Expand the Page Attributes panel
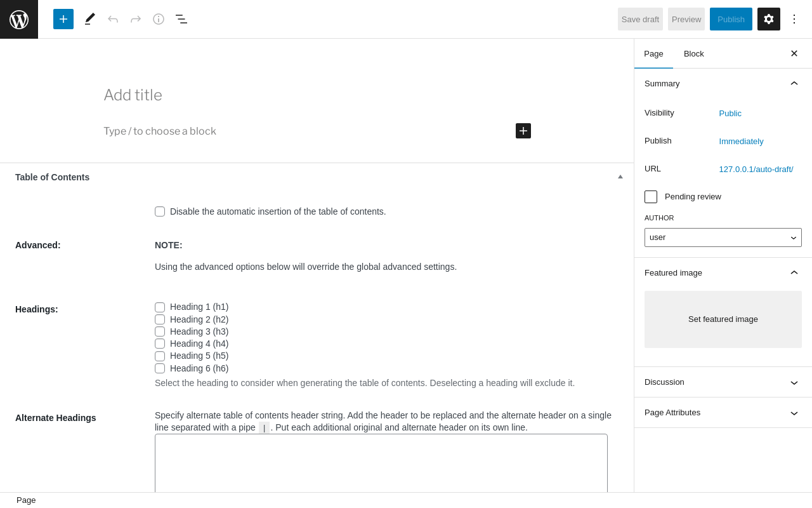This screenshot has height=508, width=812. coord(723,413)
